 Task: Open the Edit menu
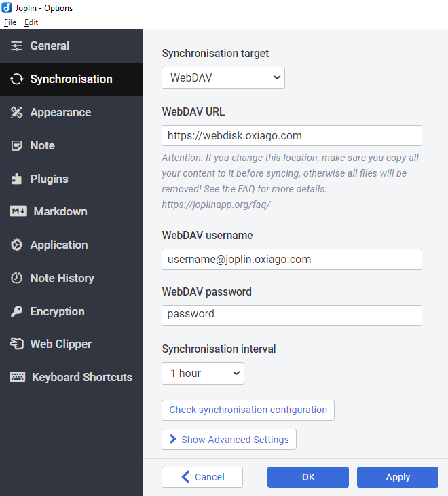pos(31,22)
